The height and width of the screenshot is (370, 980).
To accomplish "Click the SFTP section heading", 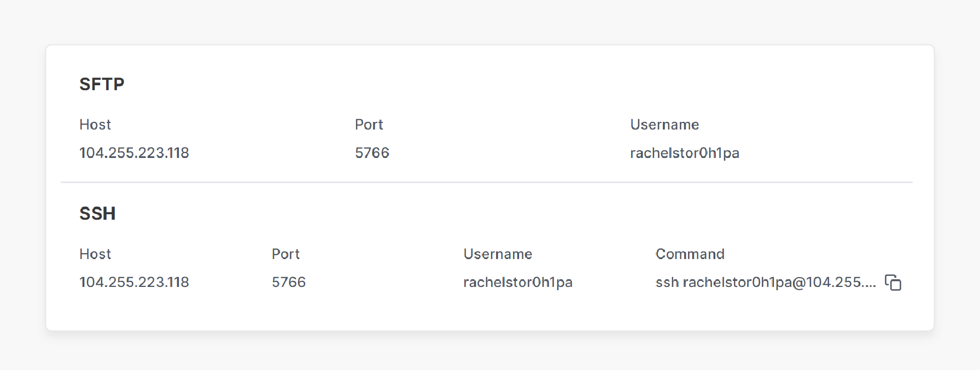I will click(x=102, y=84).
